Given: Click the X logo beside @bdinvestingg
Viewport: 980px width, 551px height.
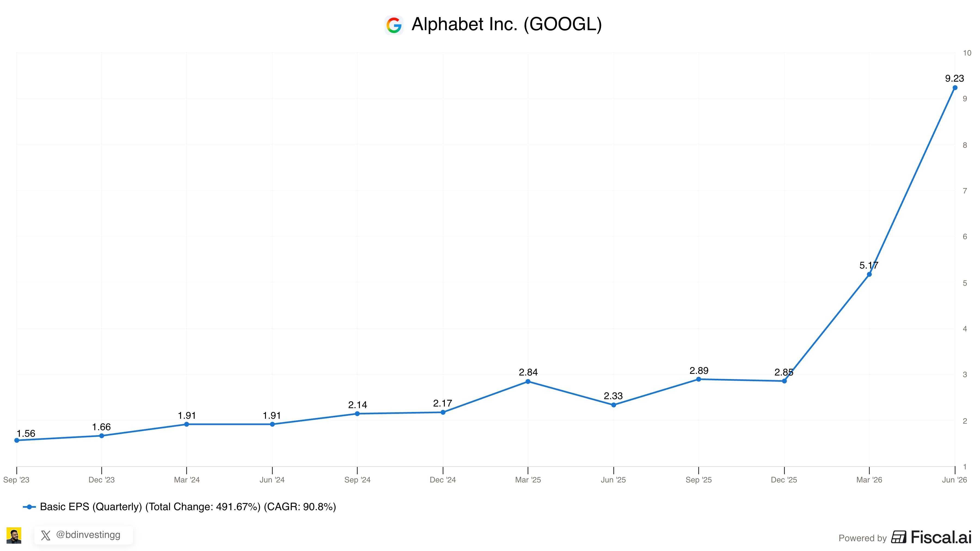Looking at the screenshot, I should click(x=46, y=535).
